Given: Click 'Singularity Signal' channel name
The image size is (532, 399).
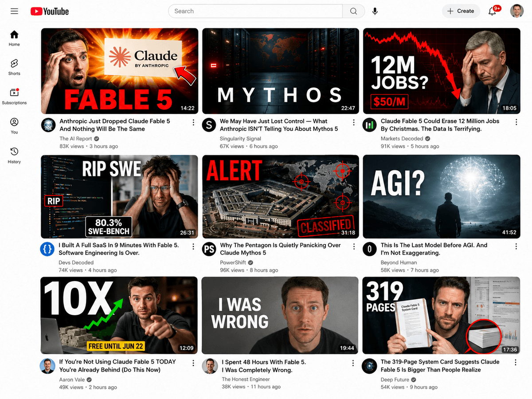Looking at the screenshot, I should click(241, 138).
